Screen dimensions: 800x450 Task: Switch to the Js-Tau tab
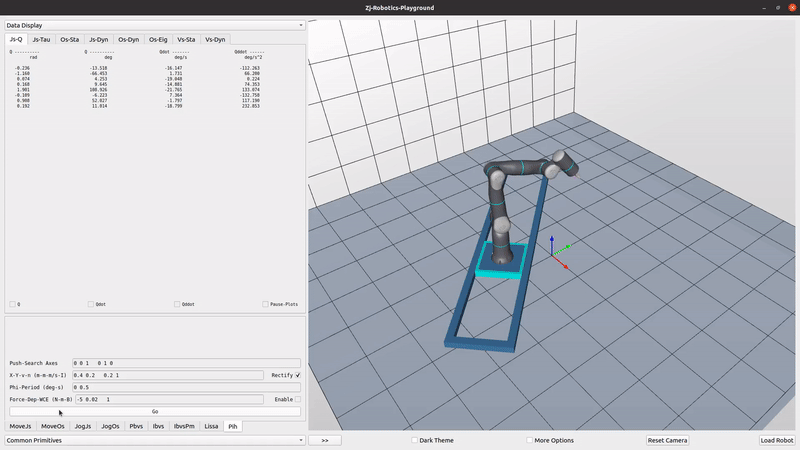pyautogui.click(x=42, y=40)
